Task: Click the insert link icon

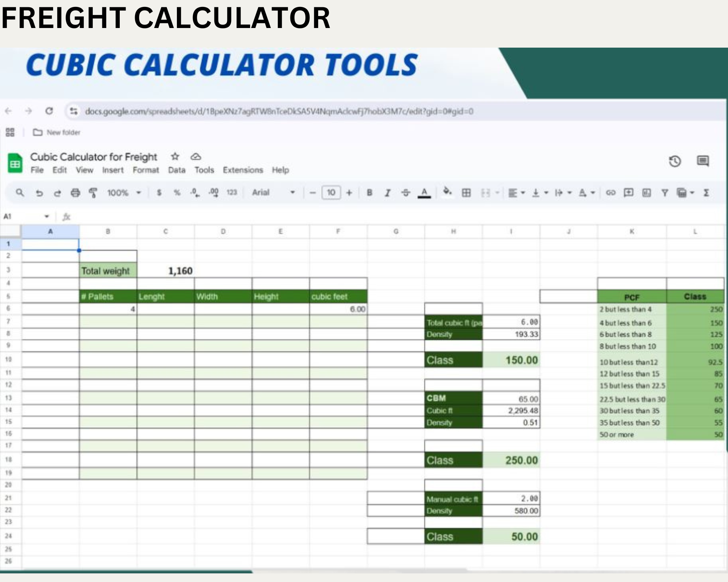Action: (x=610, y=193)
